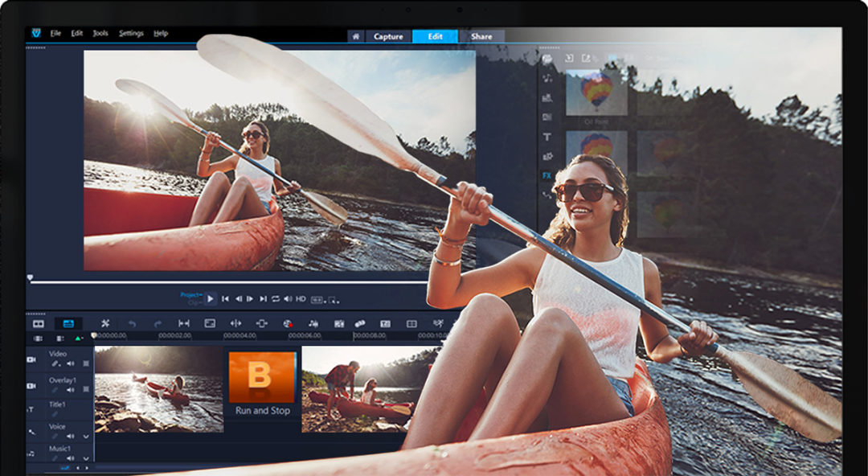Image resolution: width=868 pixels, height=476 pixels.
Task: Open the subtitle editor tool
Action: (x=385, y=323)
